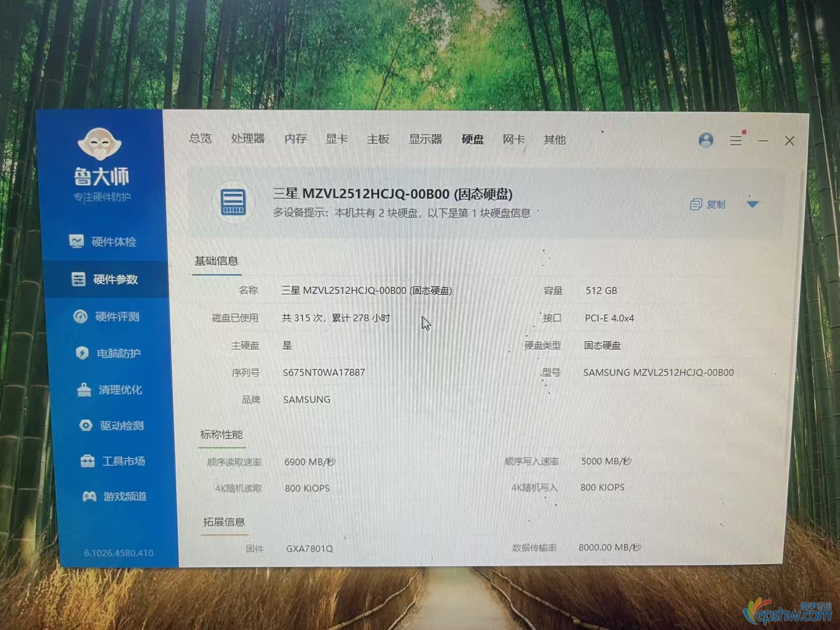Click the copy icon beside 复制

click(696, 204)
